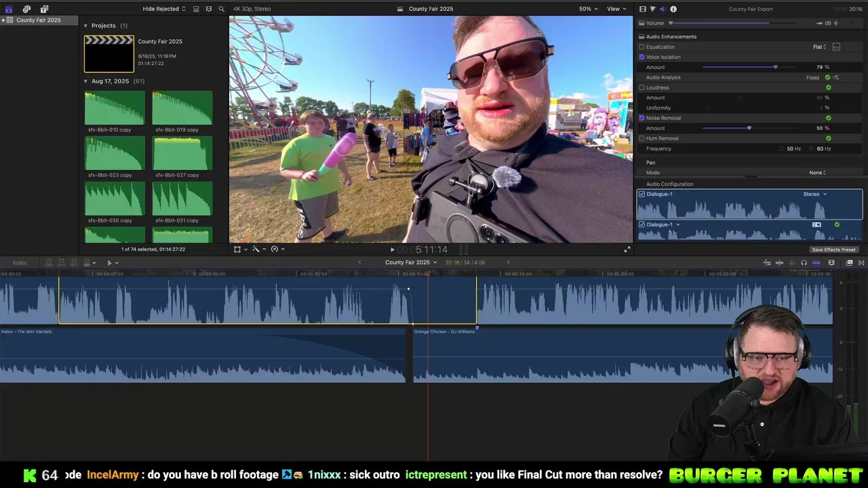Toggle viewer full screen playback icon
The height and width of the screenshot is (488, 868).
point(627,249)
